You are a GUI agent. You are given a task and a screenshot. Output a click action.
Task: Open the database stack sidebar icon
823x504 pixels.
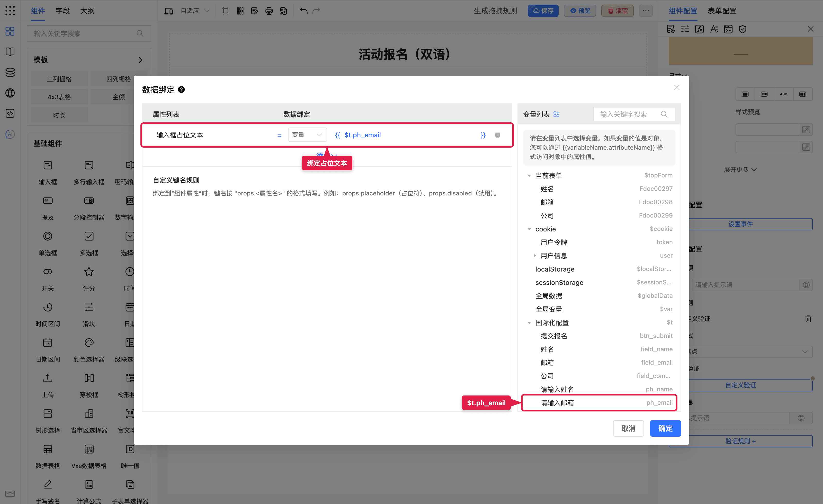pos(10,73)
